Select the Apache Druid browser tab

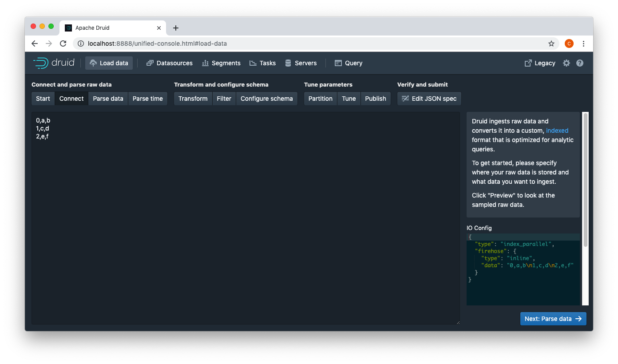113,28
